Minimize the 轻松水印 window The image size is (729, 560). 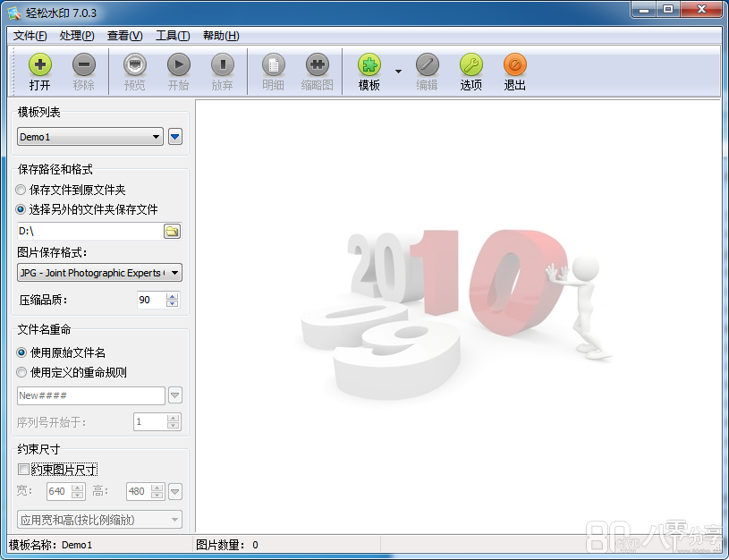click(x=644, y=9)
